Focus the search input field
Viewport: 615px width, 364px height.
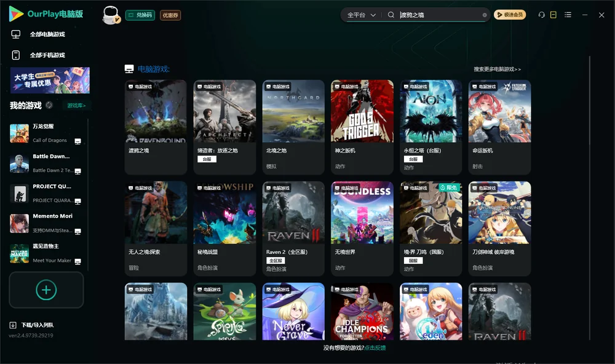click(x=439, y=15)
